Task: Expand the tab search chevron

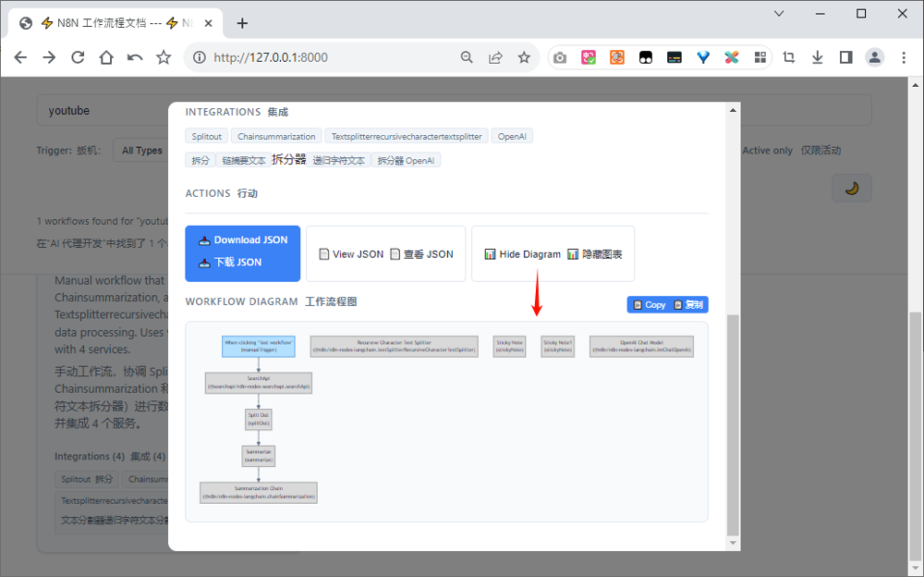Action: pos(780,14)
